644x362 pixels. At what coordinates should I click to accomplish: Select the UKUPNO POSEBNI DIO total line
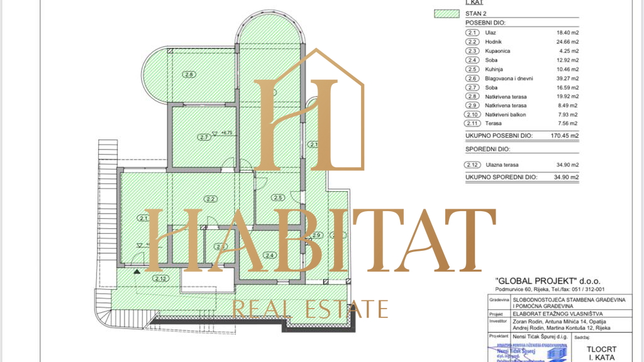(x=521, y=135)
